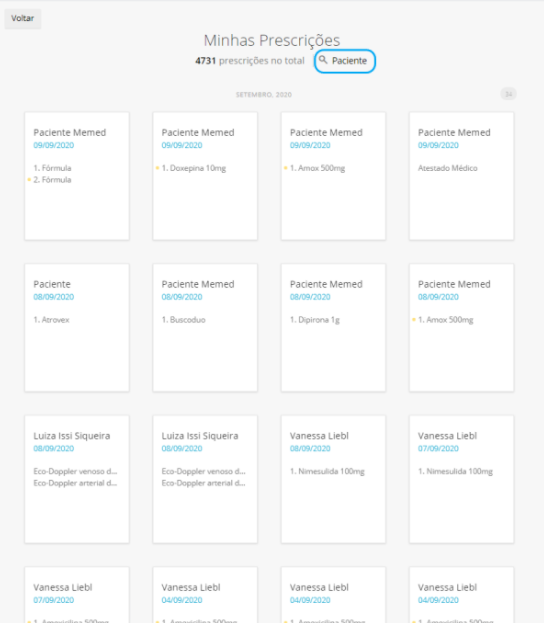The height and width of the screenshot is (623, 544).
Task: Click the Voltar button
Action: tap(23, 19)
